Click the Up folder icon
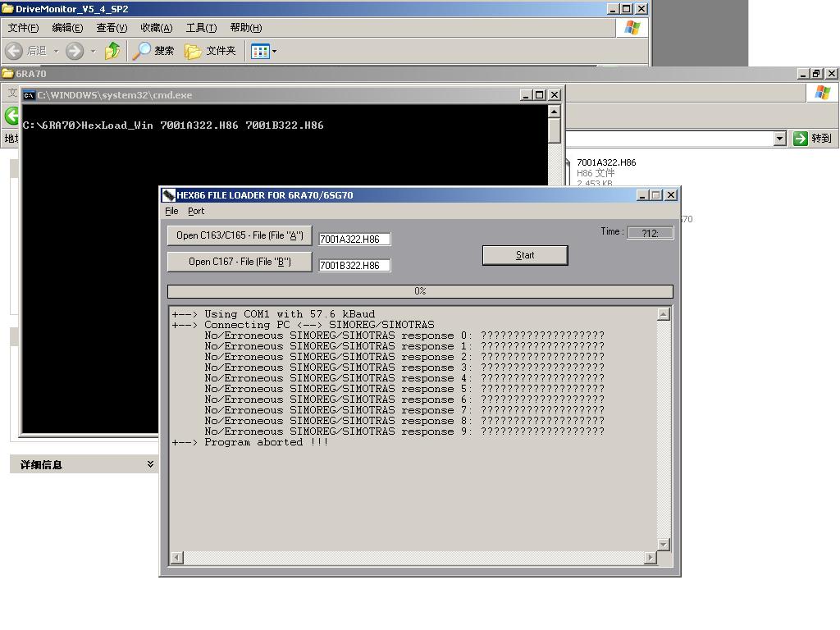840x630 pixels. pos(112,51)
